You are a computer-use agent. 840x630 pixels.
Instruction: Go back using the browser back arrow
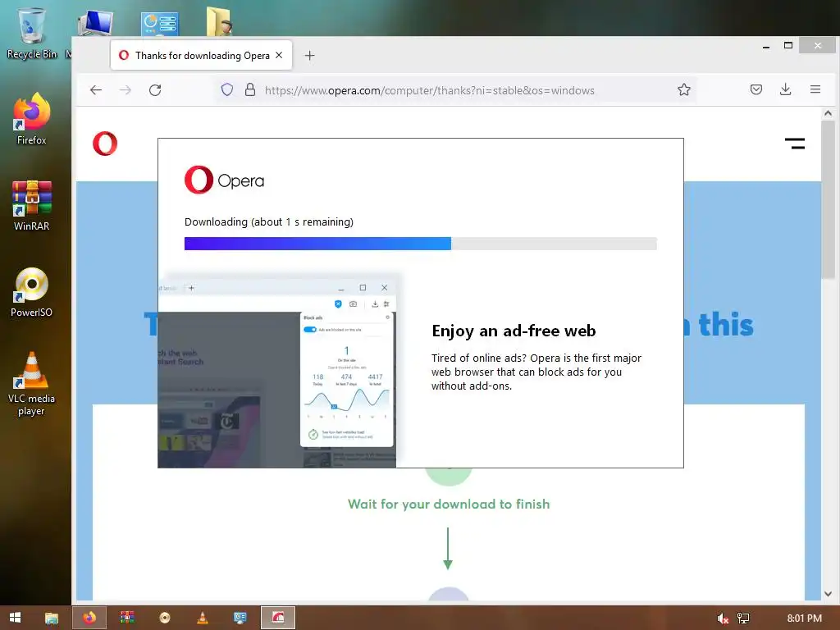[96, 90]
